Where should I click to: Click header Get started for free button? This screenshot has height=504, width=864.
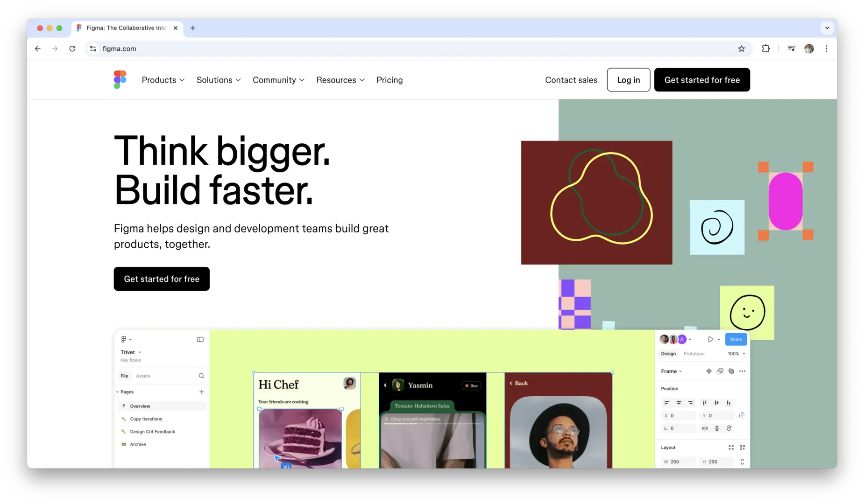tap(702, 80)
